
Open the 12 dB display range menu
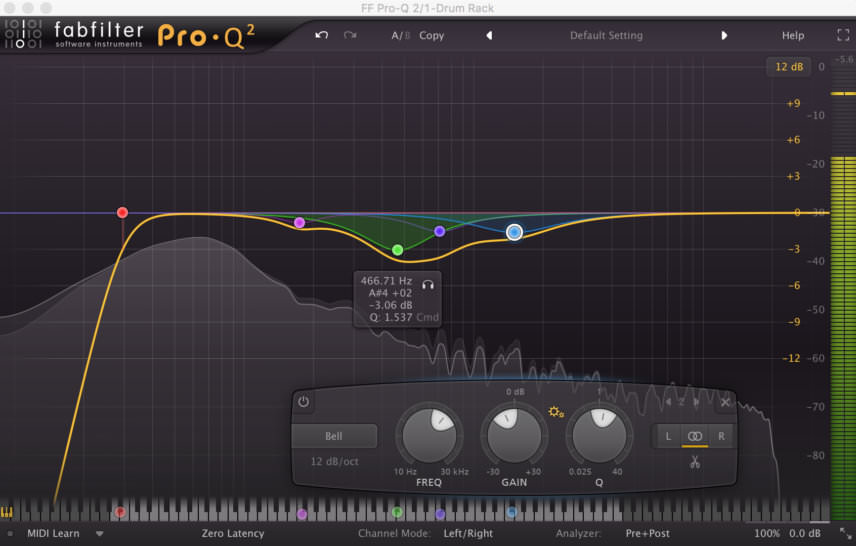(789, 67)
